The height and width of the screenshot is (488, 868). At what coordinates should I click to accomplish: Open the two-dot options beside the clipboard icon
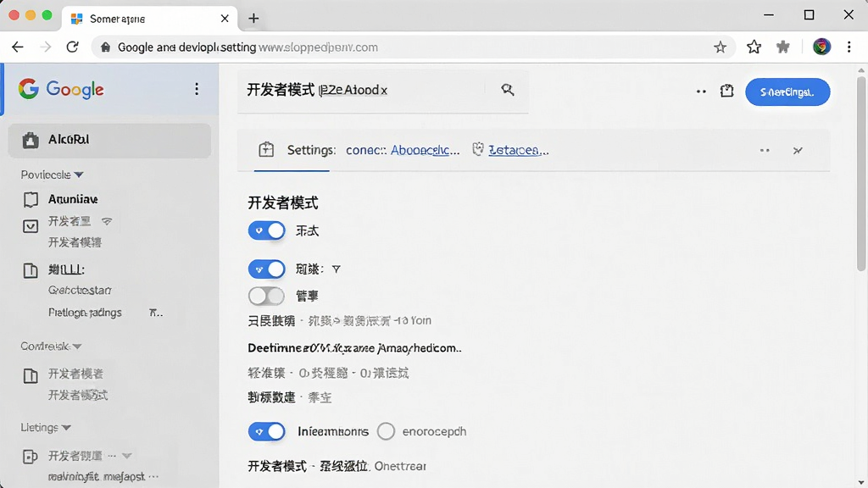tap(701, 91)
